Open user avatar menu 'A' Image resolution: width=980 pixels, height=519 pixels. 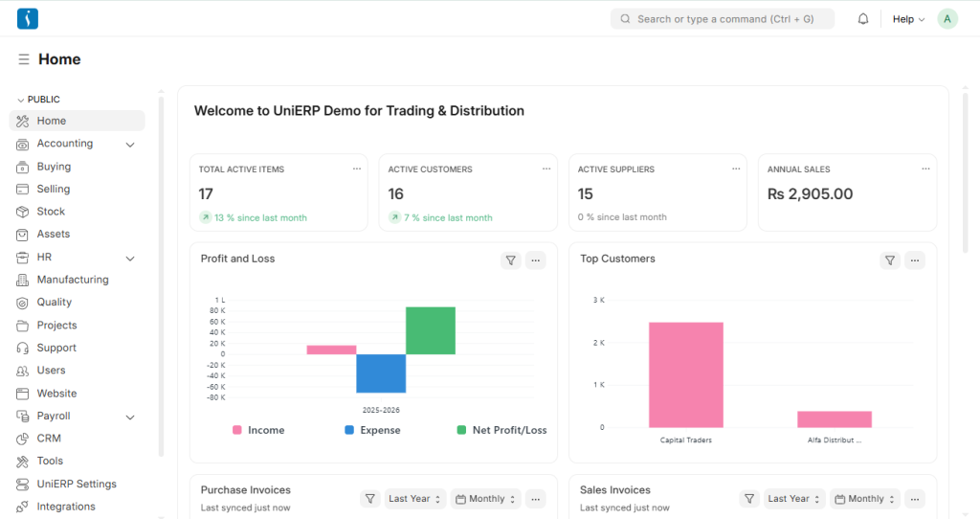(947, 19)
